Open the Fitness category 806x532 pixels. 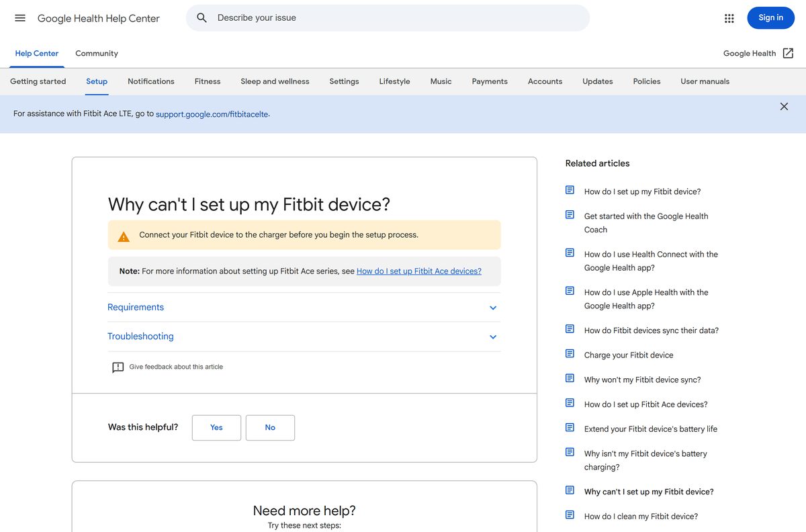tap(208, 81)
